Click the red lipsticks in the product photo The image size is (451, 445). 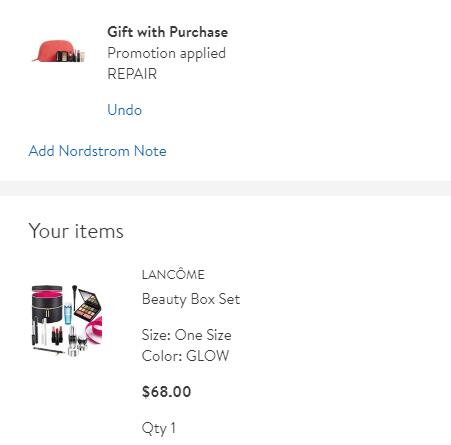coord(57,335)
